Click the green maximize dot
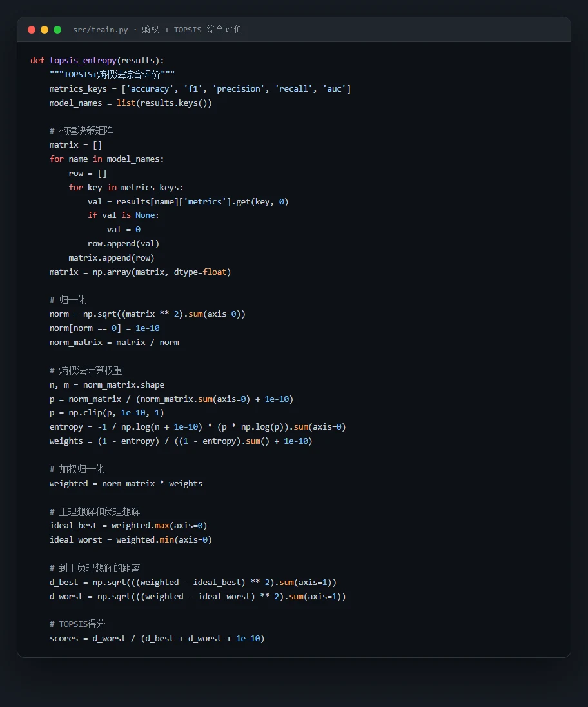This screenshot has width=588, height=707. click(x=57, y=30)
